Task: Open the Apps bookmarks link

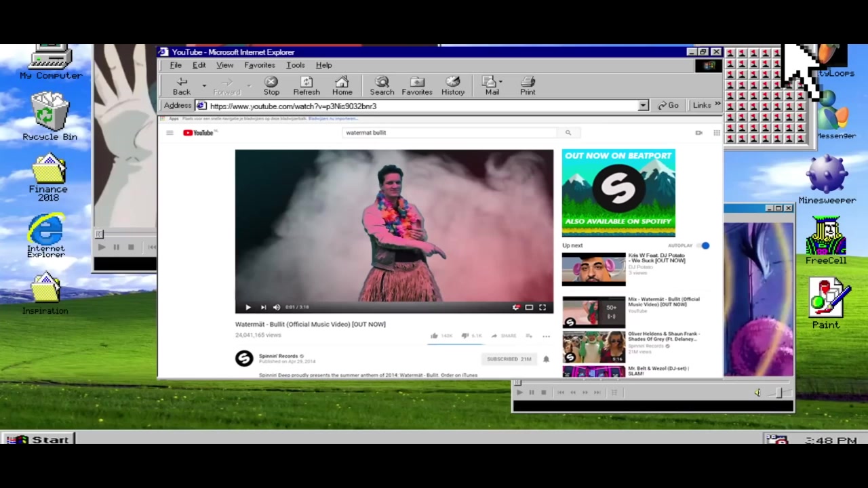Action: coord(170,119)
